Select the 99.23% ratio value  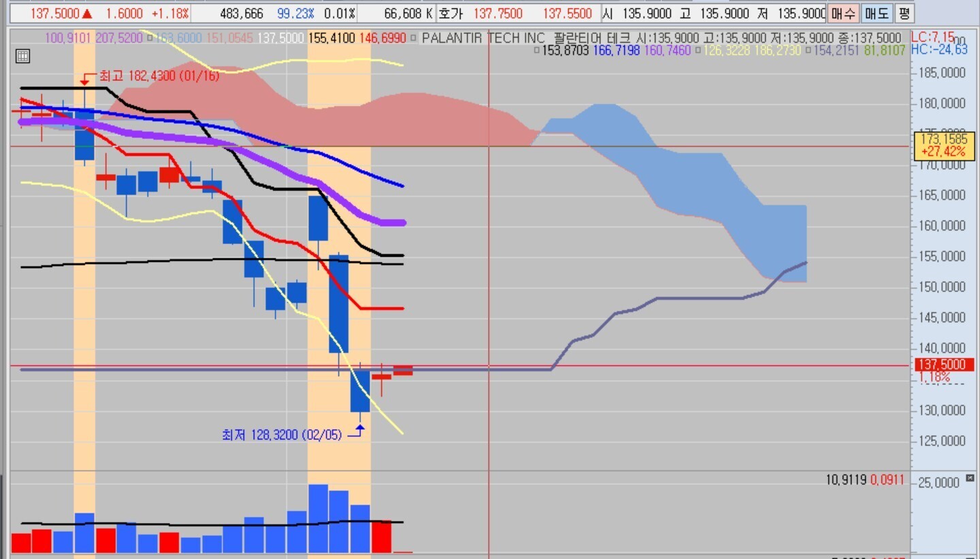[x=295, y=14]
